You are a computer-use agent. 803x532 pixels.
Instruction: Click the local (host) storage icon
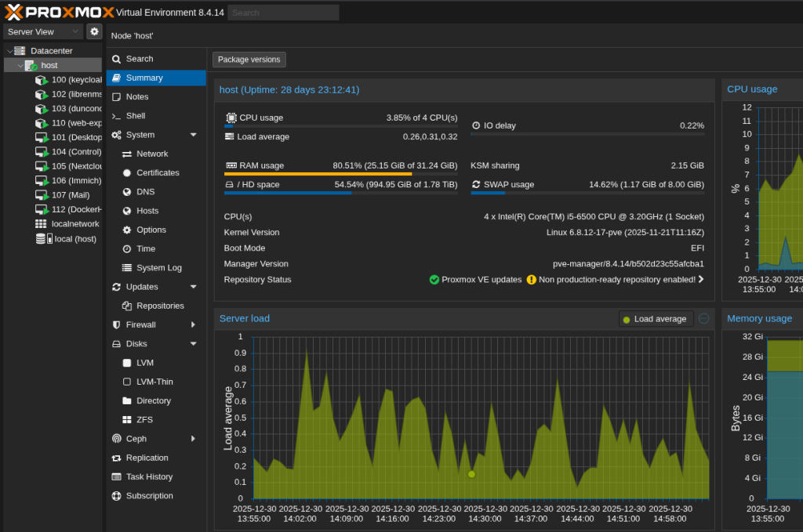pos(41,239)
